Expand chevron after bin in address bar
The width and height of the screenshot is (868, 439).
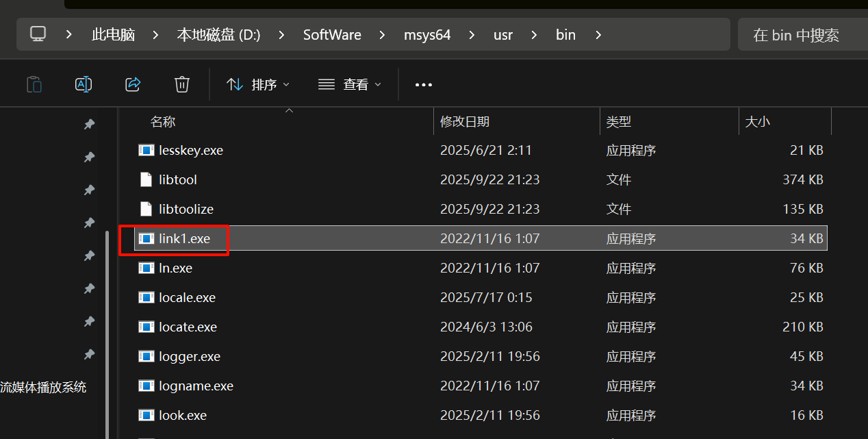(598, 34)
